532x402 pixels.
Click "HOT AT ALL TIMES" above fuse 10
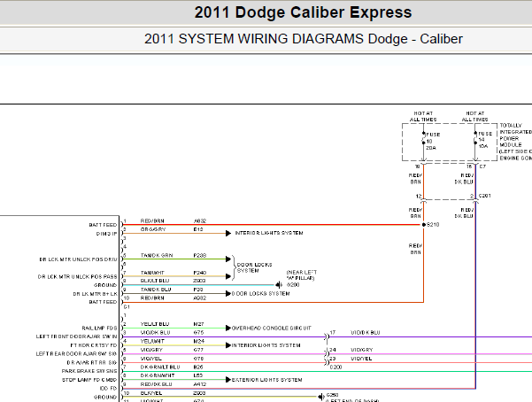[x=423, y=116]
